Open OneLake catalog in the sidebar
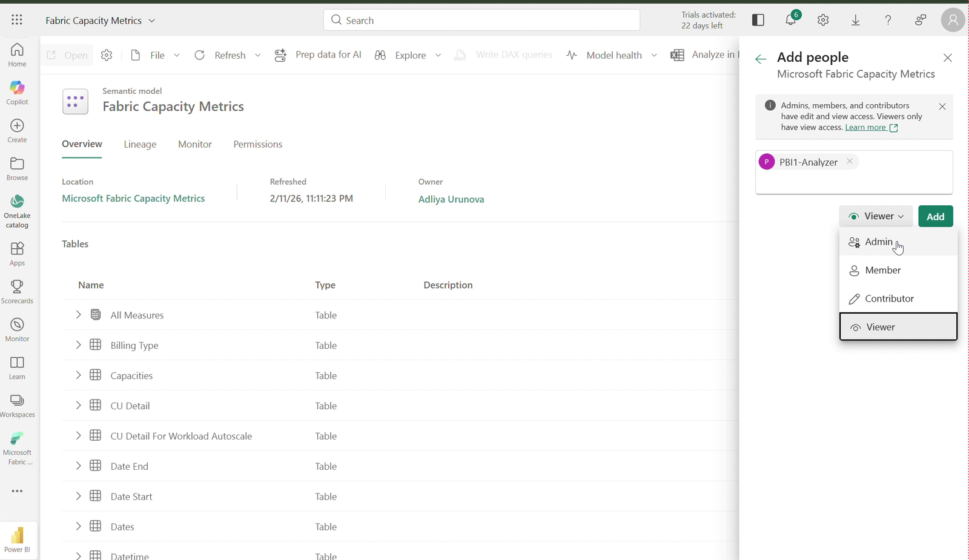This screenshot has height=560, width=969. 17,211
